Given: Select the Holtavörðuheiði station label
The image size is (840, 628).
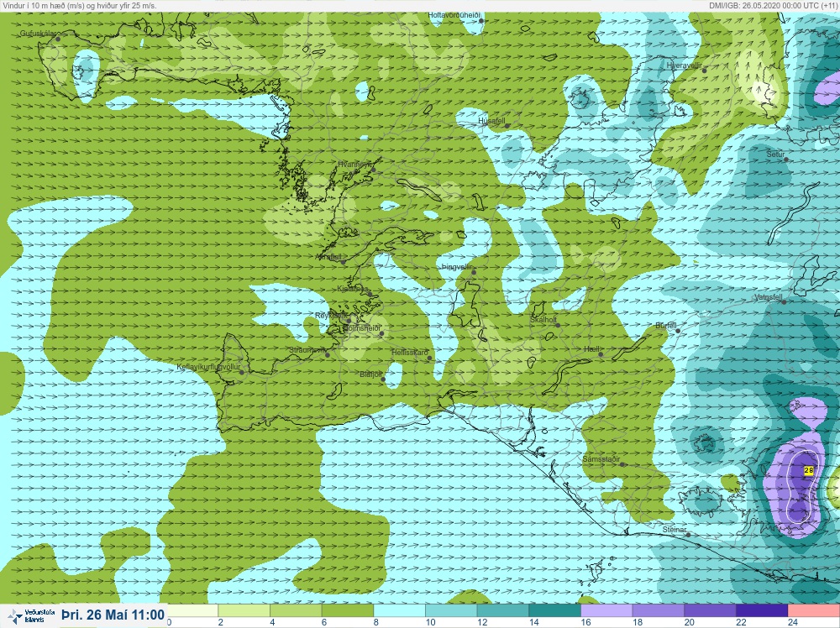Looking at the screenshot, I should tap(454, 15).
